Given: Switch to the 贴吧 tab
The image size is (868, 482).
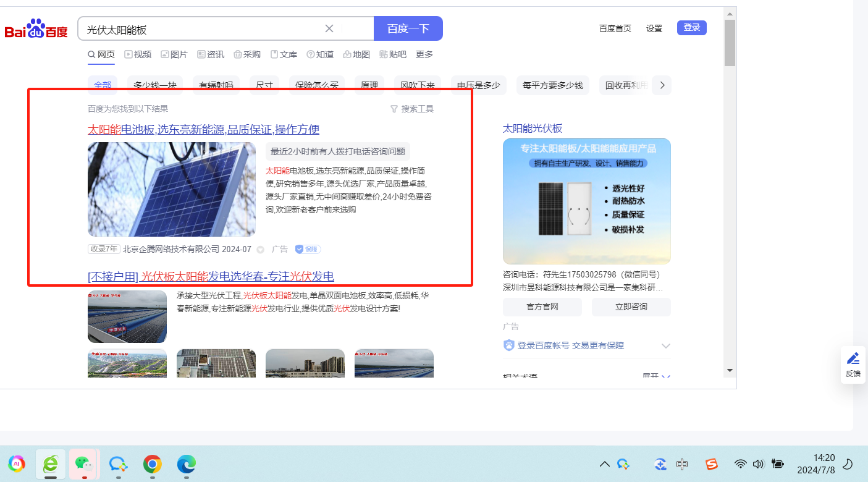Looking at the screenshot, I should click(x=393, y=54).
